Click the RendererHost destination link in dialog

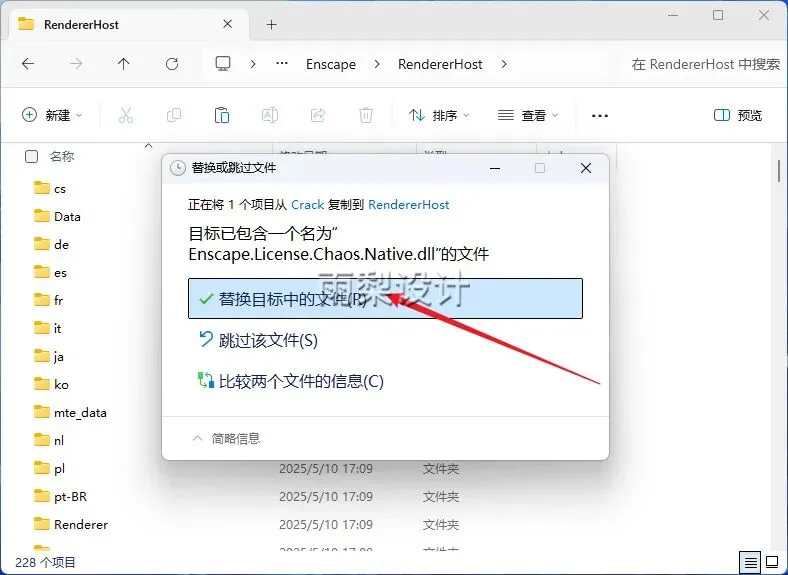(x=409, y=205)
